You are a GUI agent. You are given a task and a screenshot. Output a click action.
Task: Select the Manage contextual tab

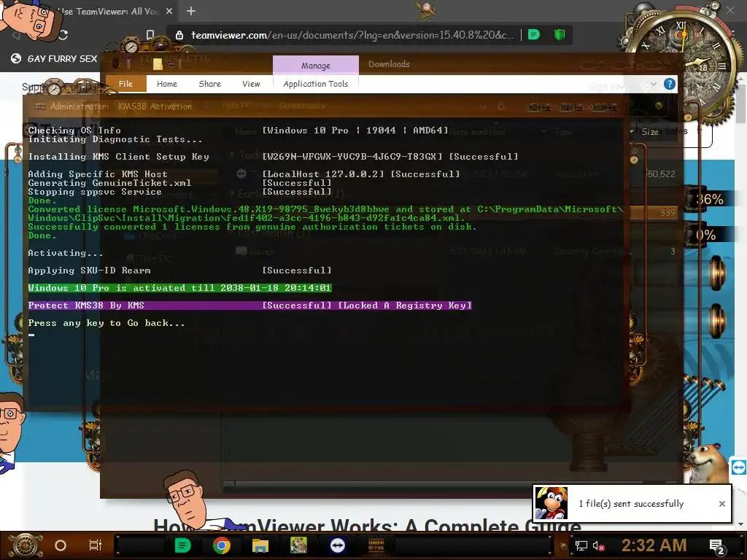[x=315, y=65]
